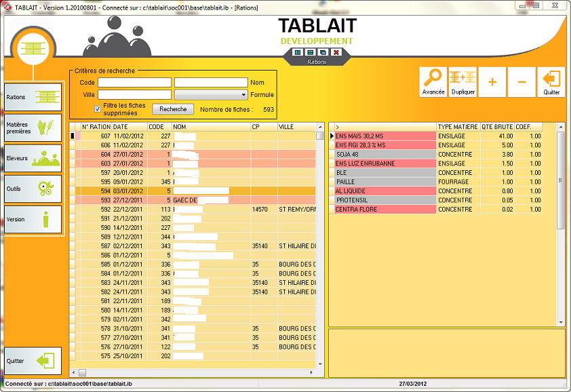Viewport: 571px width, 392px height.
Task: Click the 27/03/2012 date in status bar
Action: [412, 384]
